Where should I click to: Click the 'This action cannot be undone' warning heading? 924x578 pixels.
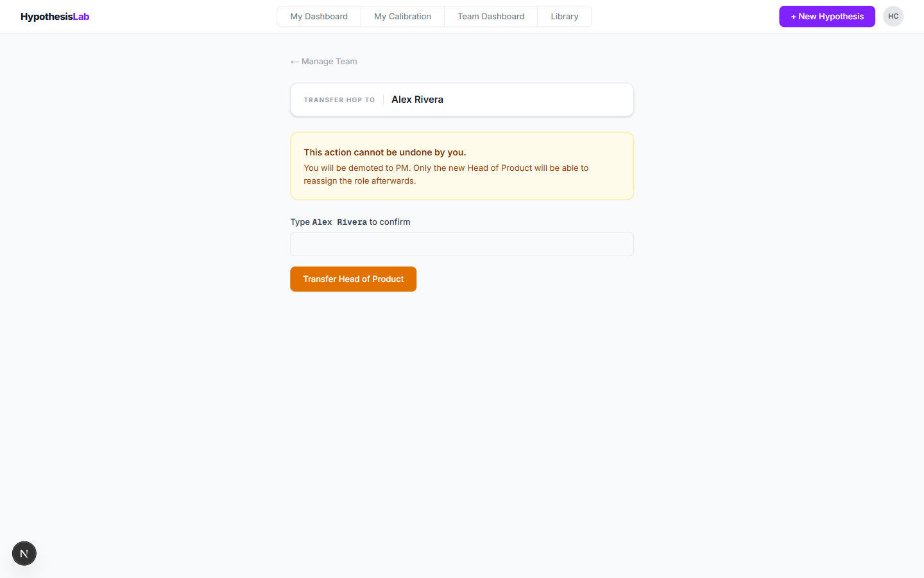coord(385,152)
